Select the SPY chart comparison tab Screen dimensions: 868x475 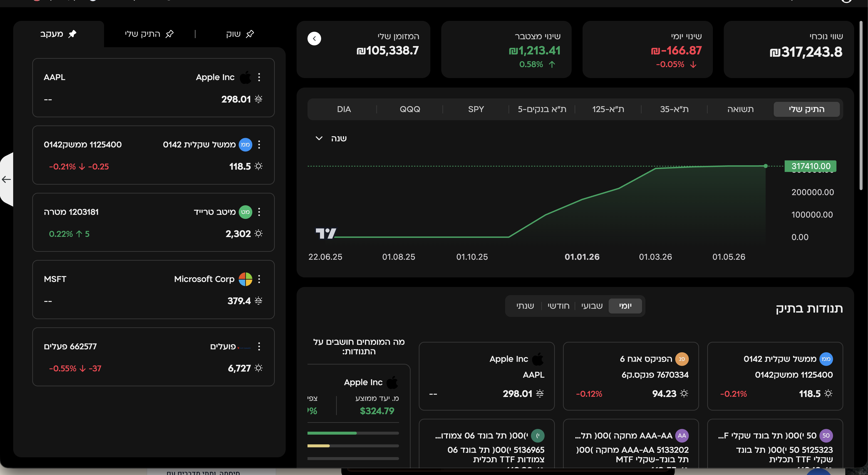(x=476, y=109)
